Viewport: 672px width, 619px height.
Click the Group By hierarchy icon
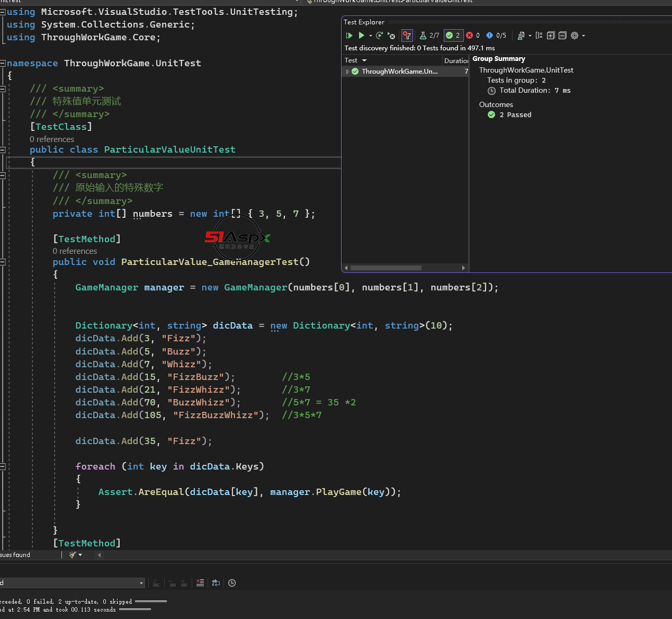click(x=539, y=36)
